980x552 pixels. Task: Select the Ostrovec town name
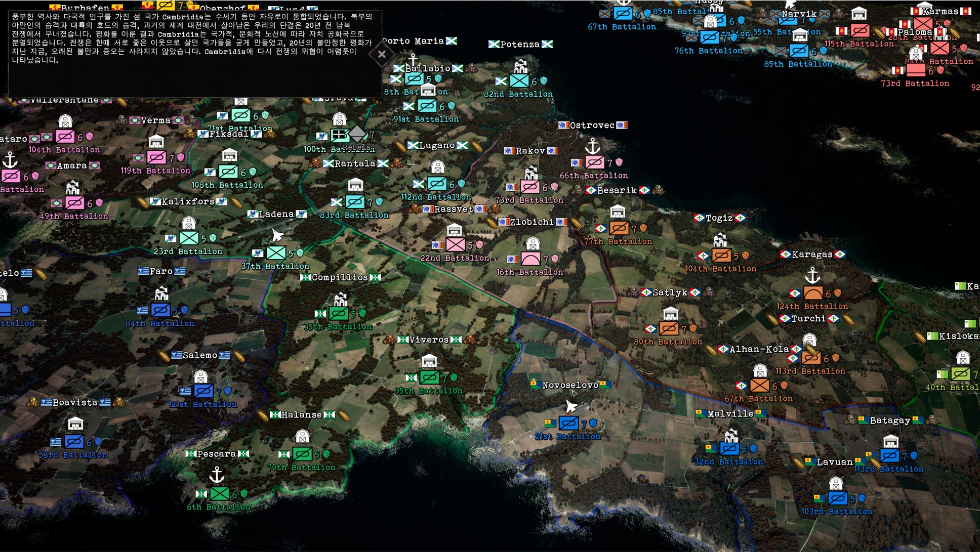592,125
